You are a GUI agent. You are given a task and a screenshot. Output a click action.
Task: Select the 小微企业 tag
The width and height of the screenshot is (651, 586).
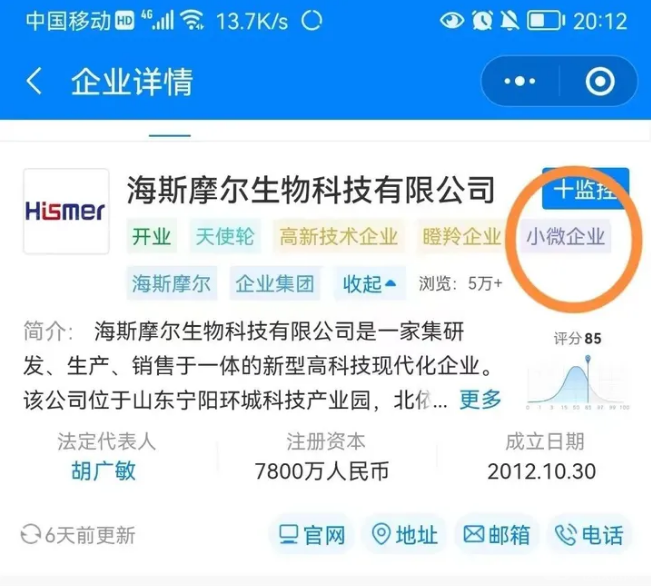tap(565, 237)
